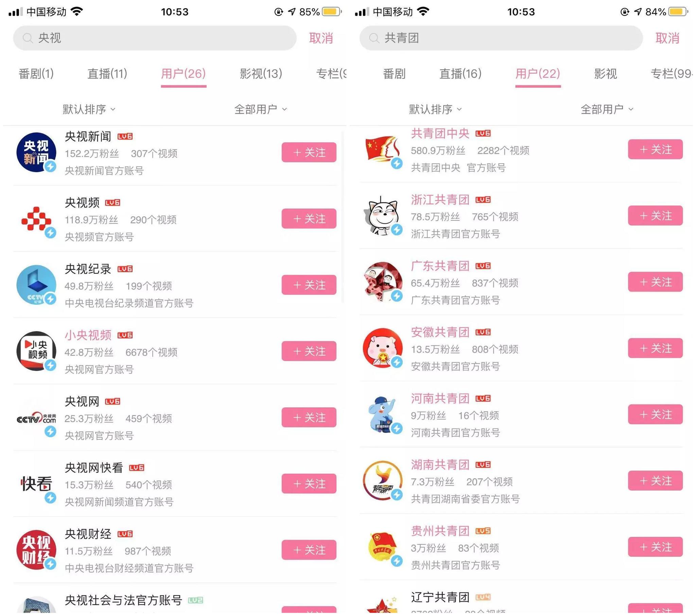Viewport: 696px width, 616px height.
Task: Open the 小央视频 user name link
Action: [88, 335]
